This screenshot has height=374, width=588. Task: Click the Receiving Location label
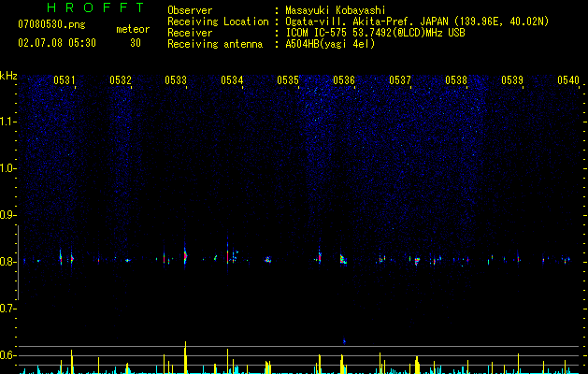[218, 22]
